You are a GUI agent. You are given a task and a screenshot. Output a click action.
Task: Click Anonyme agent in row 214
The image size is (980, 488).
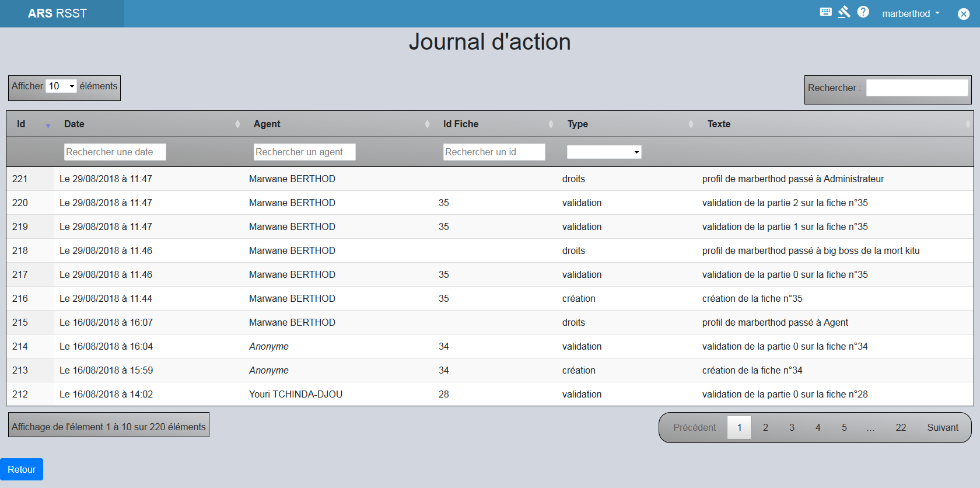[268, 346]
